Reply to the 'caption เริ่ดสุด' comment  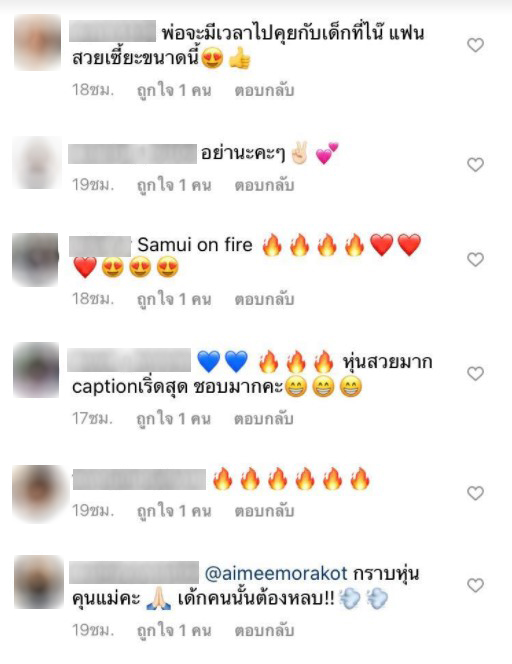[x=263, y=419]
